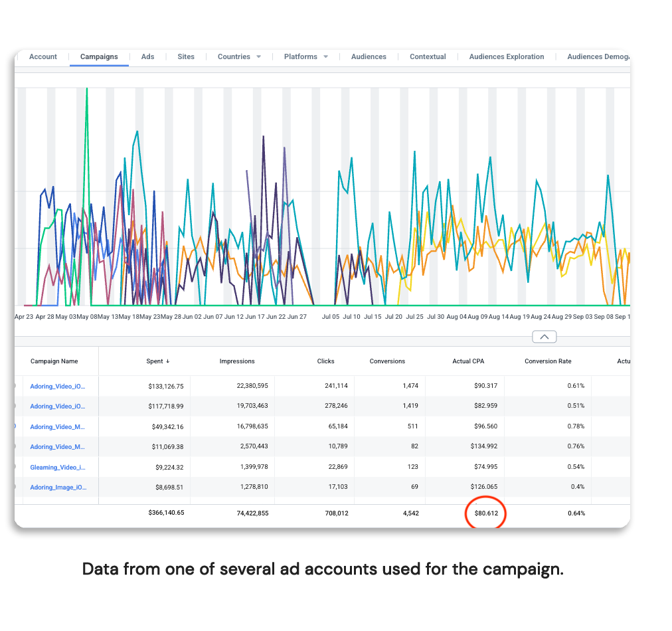Image resolution: width=672 pixels, height=631 pixels.
Task: Switch to the Contextual tab
Action: (428, 57)
